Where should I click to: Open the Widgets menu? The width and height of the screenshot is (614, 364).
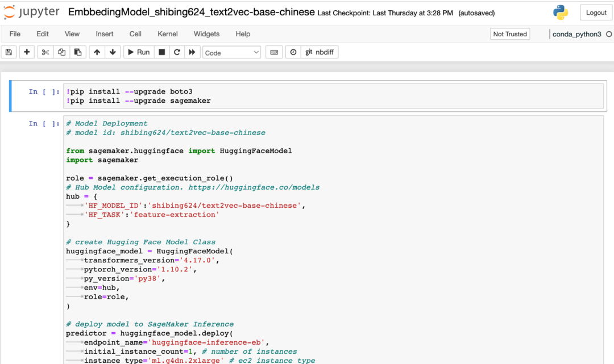(206, 34)
